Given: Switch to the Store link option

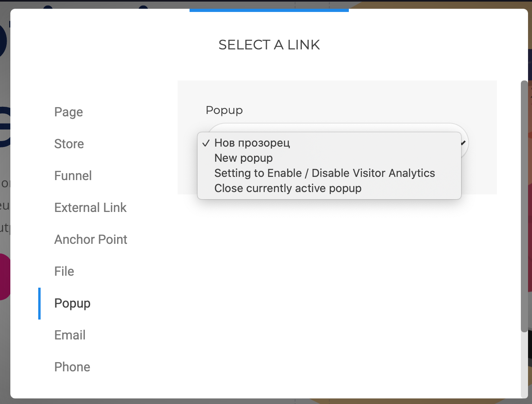Looking at the screenshot, I should pos(69,144).
